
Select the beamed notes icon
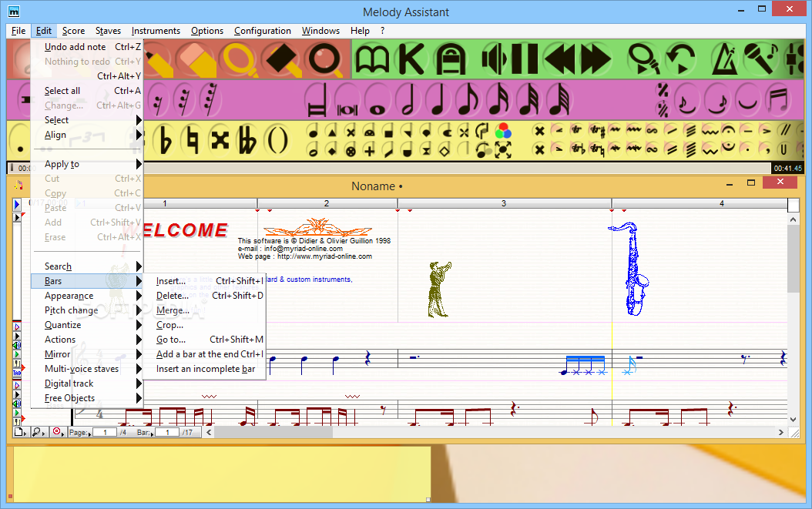point(778,100)
